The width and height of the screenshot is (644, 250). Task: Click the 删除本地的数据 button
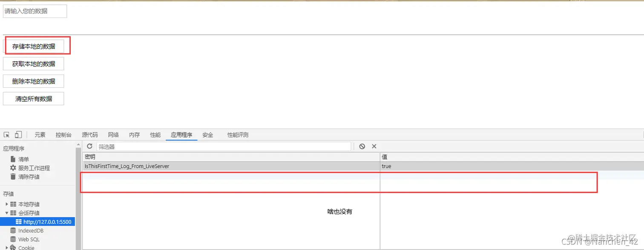coord(34,81)
